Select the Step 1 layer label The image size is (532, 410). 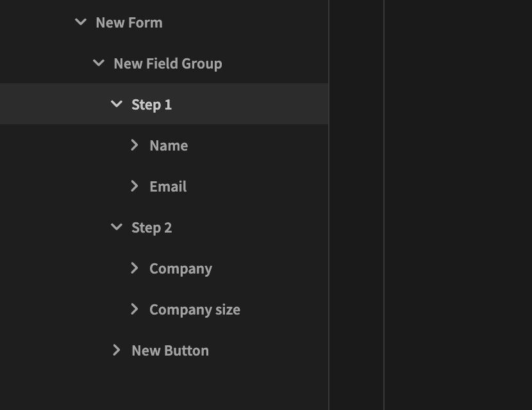pyautogui.click(x=152, y=105)
